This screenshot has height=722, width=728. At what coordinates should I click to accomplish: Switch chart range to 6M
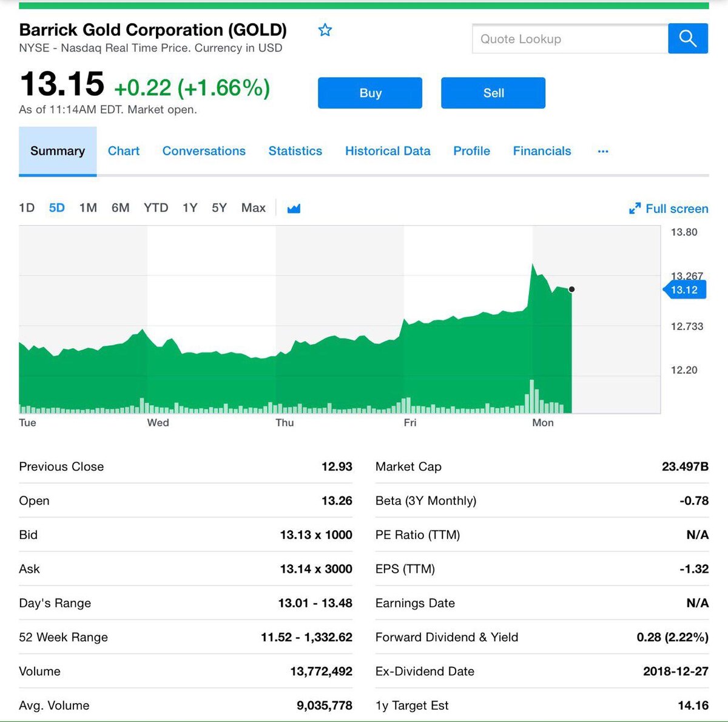(x=120, y=208)
